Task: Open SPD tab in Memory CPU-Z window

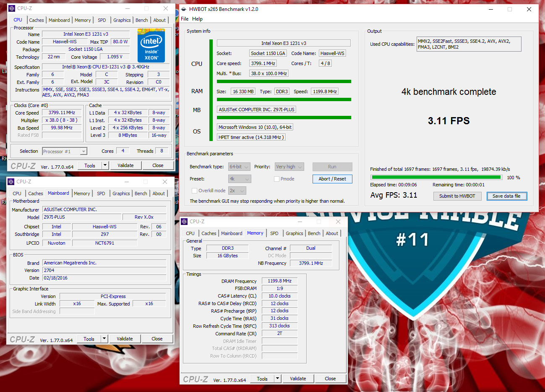Action: (274, 233)
